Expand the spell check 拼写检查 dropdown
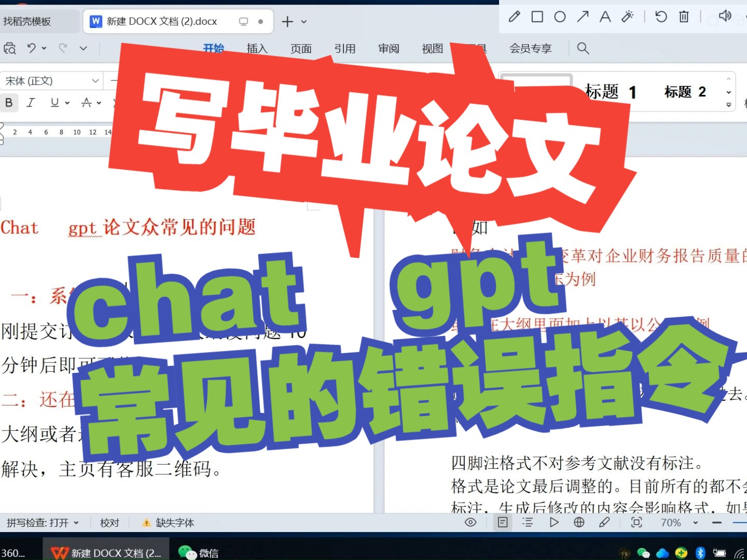This screenshot has width=747, height=560. 76,523
